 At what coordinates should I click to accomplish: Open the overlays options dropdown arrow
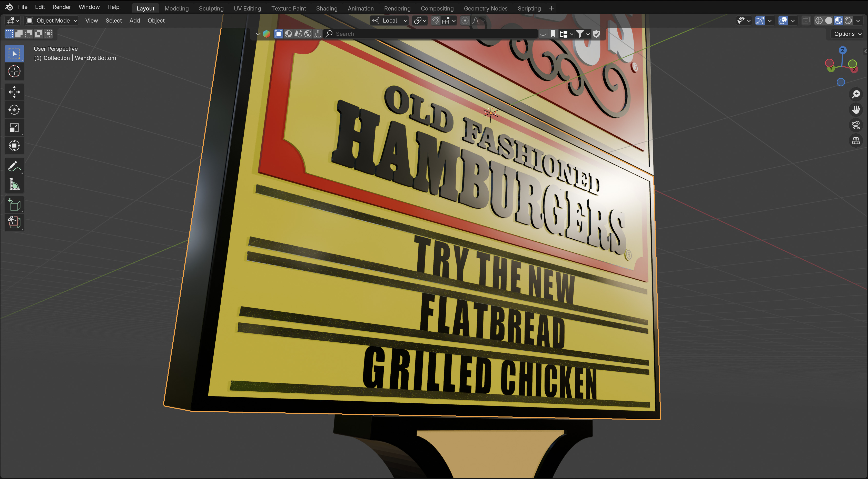tap(793, 21)
